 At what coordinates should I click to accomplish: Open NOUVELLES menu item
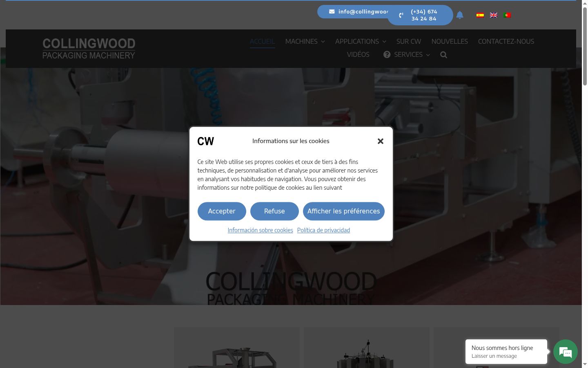[x=450, y=41]
